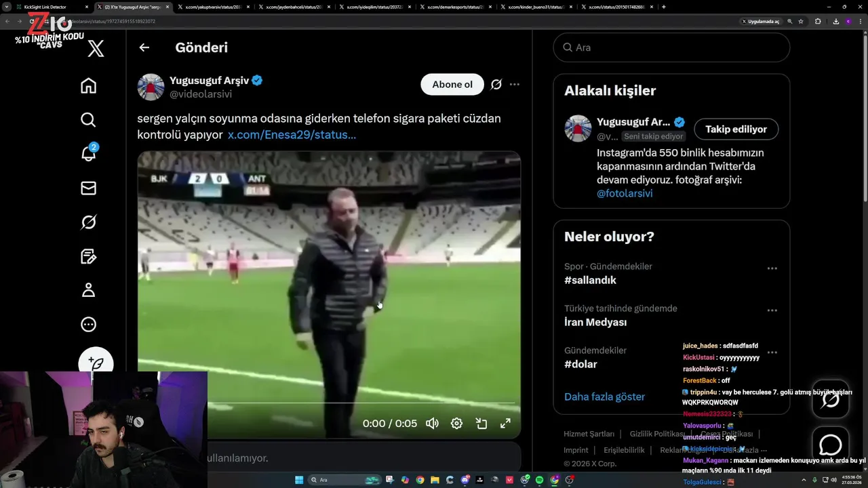Expand video to fullscreen
Viewport: 868px width, 488px height.
[505, 424]
